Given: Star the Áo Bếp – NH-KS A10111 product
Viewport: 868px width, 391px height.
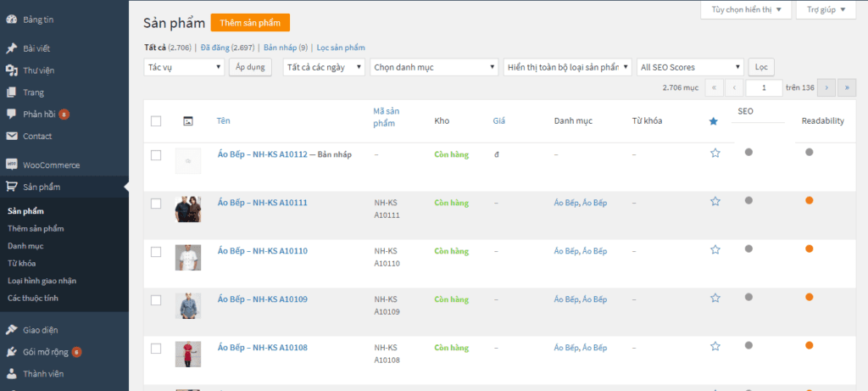Looking at the screenshot, I should click(x=715, y=202).
